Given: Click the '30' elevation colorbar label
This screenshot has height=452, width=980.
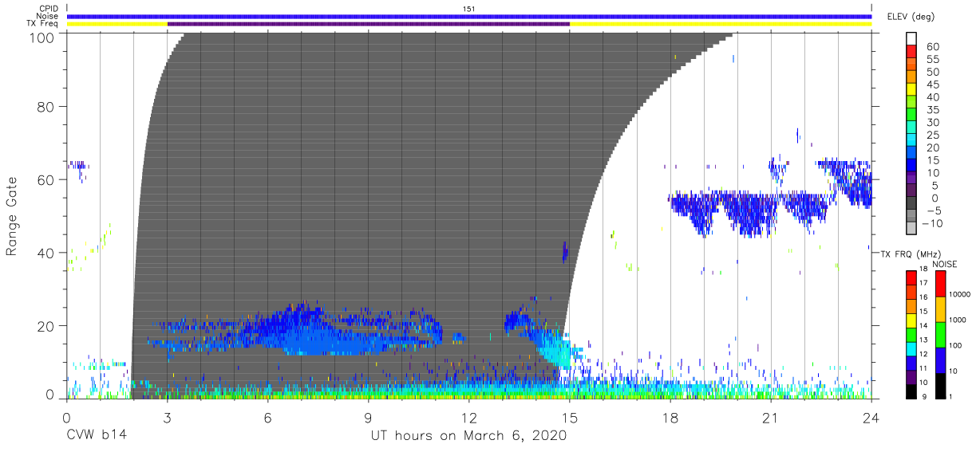Looking at the screenshot, I should click(931, 123).
